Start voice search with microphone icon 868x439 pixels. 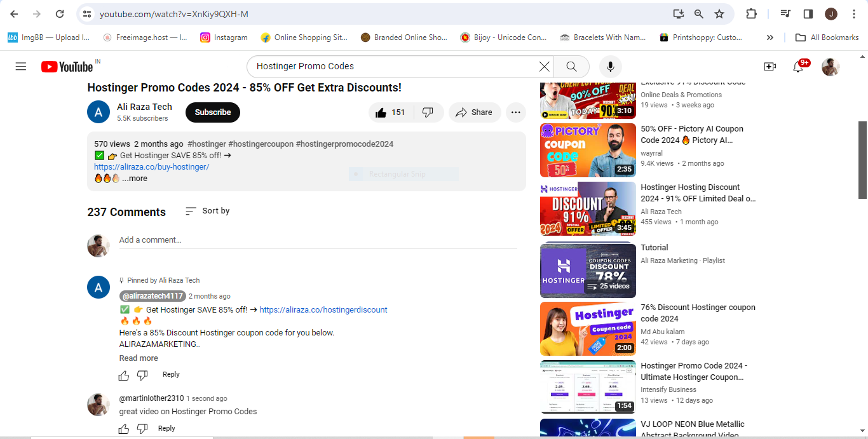click(611, 66)
